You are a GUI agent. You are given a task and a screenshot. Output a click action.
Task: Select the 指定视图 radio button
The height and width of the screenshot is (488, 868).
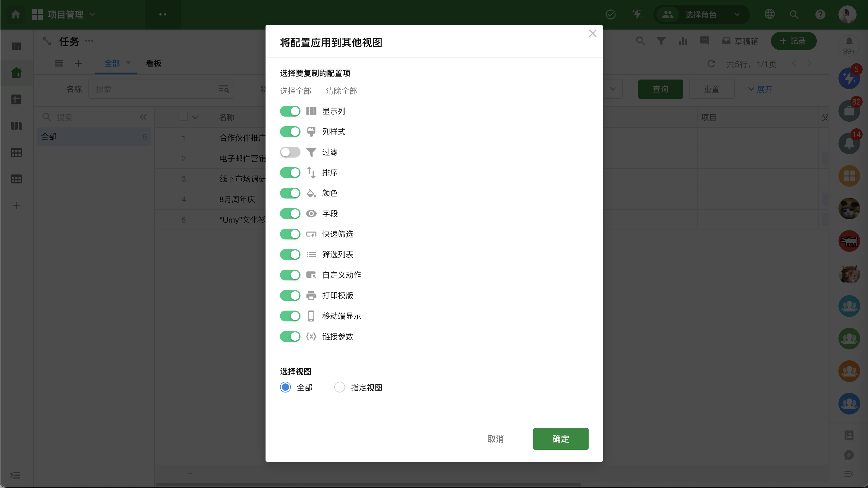[339, 387]
